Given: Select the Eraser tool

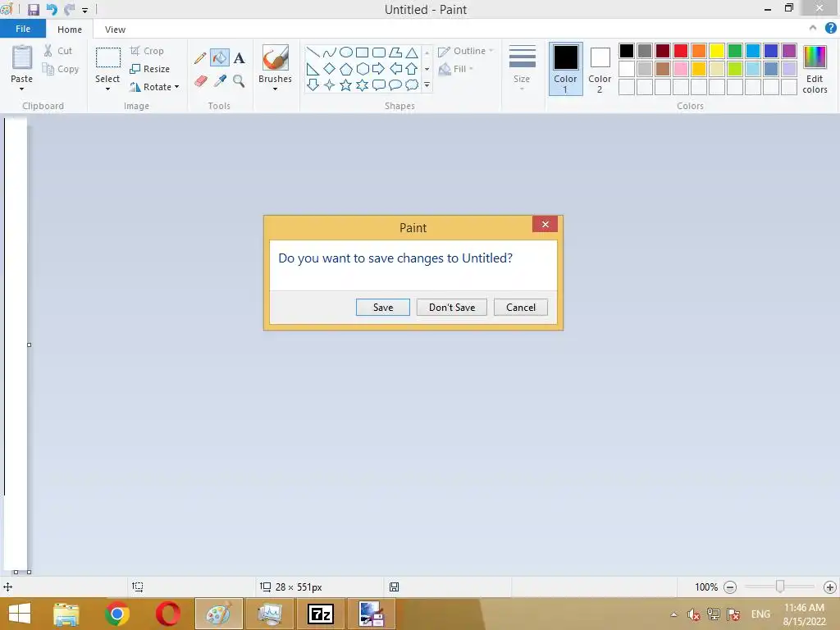Looking at the screenshot, I should click(x=200, y=81).
